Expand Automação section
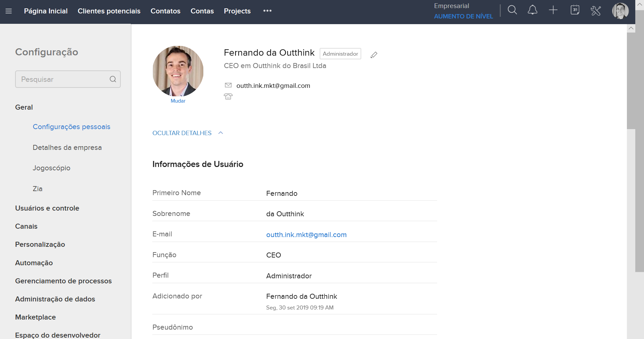 coord(34,263)
